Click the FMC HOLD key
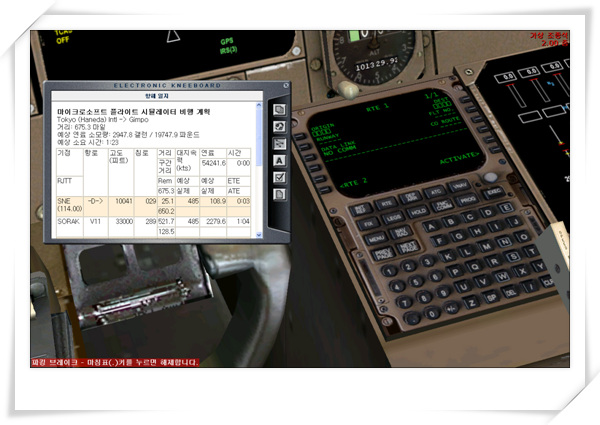Image resolution: width=600 pixels, height=425 pixels. [418, 212]
